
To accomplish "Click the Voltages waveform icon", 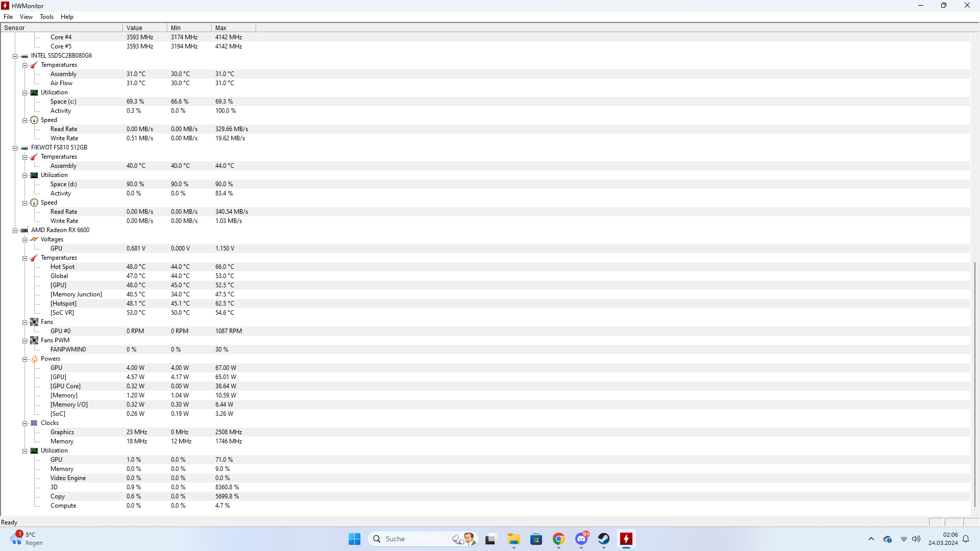I will pyautogui.click(x=34, y=240).
